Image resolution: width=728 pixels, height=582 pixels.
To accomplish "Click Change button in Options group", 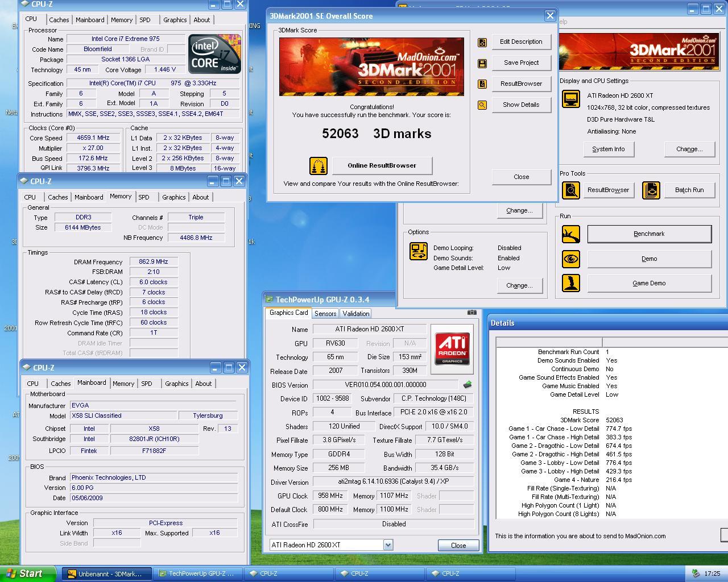I will (x=519, y=286).
